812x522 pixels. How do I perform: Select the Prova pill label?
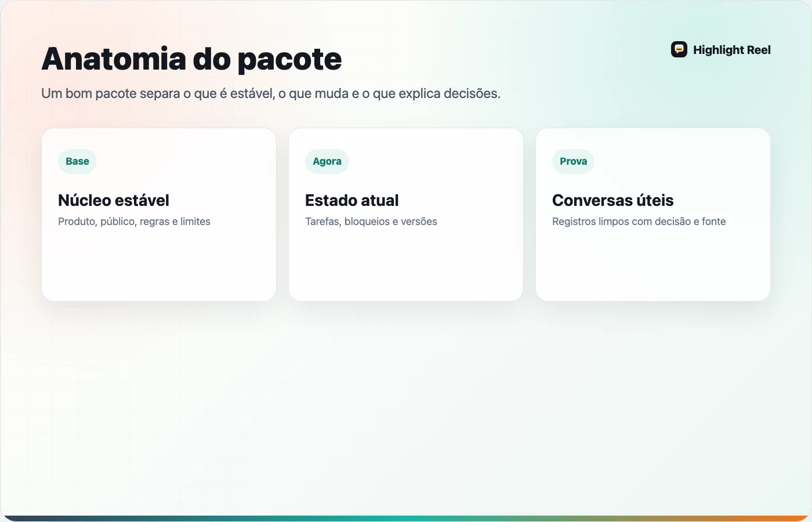(x=573, y=161)
